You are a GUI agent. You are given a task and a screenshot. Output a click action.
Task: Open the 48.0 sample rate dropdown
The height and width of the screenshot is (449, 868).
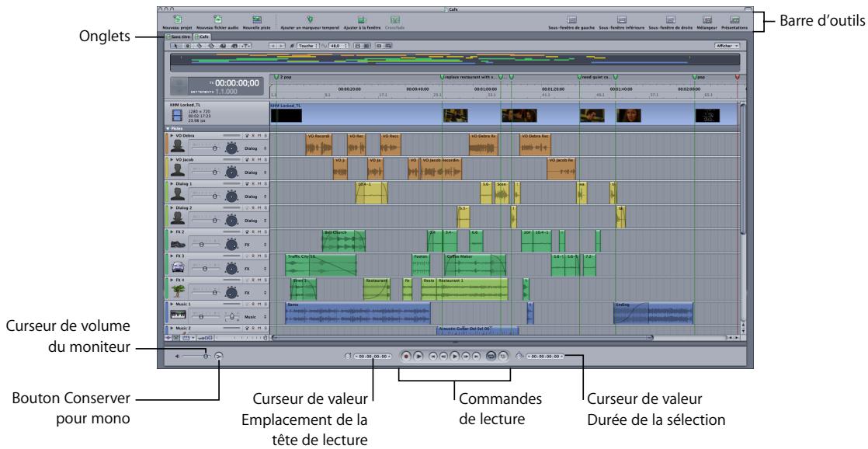339,46
